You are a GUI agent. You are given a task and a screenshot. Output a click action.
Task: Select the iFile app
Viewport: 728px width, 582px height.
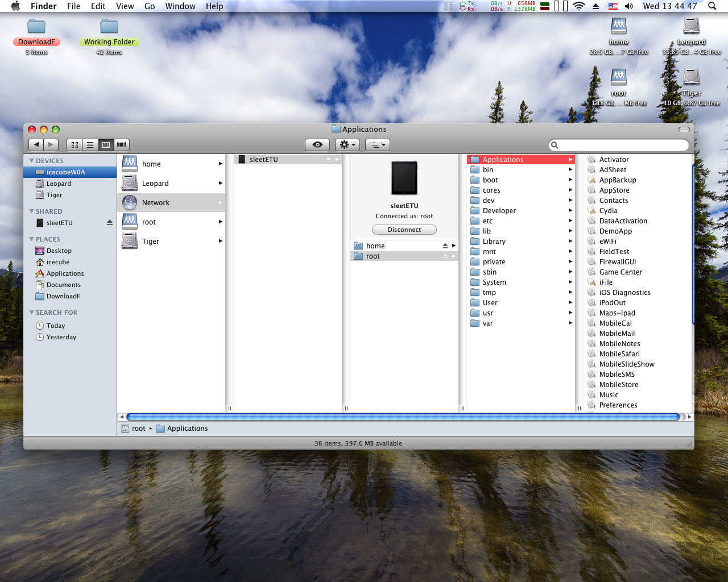click(x=637, y=282)
